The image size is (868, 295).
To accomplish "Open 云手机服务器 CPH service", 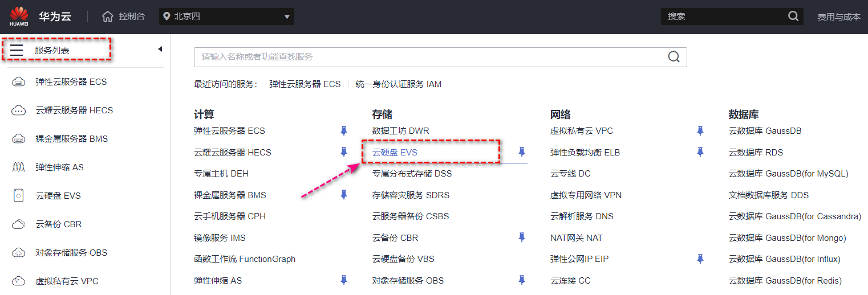I will (x=229, y=216).
